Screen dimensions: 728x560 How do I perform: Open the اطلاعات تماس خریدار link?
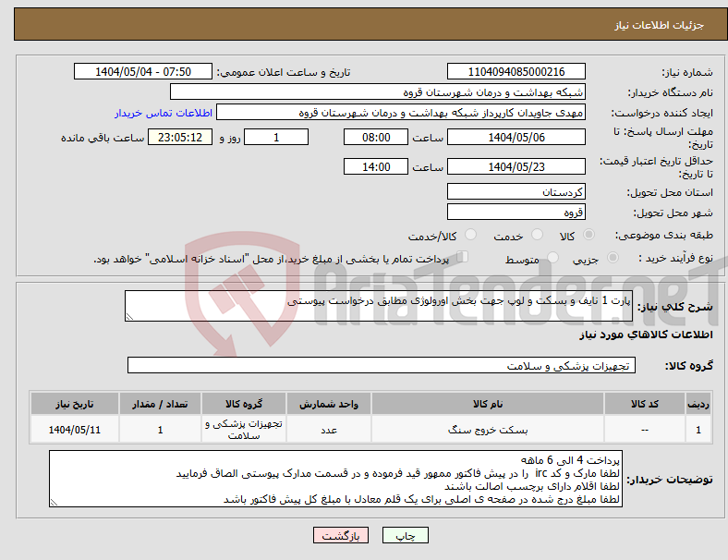(164, 113)
